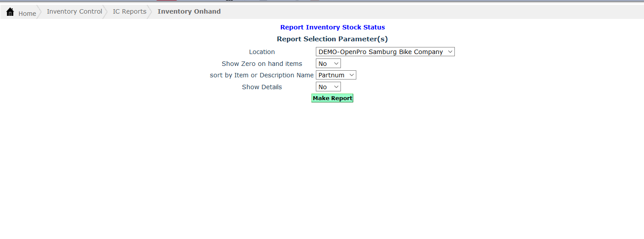This screenshot has width=644, height=239.
Task: Click the chevron arrow of Location dropdown
Action: coord(450,52)
